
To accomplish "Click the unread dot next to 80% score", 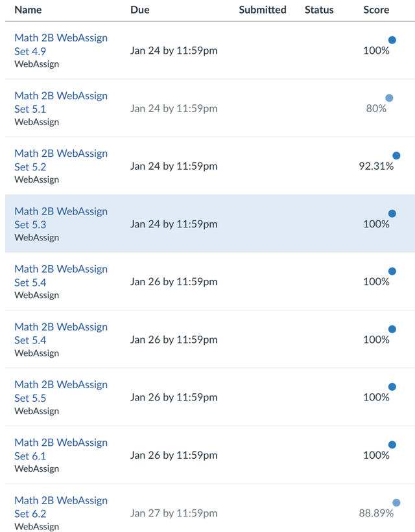I will point(389,98).
